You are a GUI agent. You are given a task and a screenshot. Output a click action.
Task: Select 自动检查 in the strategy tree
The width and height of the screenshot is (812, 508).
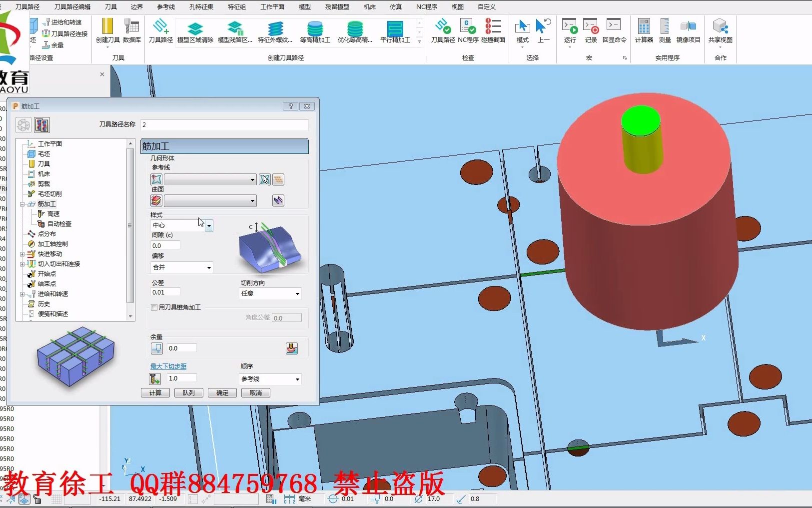click(x=59, y=224)
